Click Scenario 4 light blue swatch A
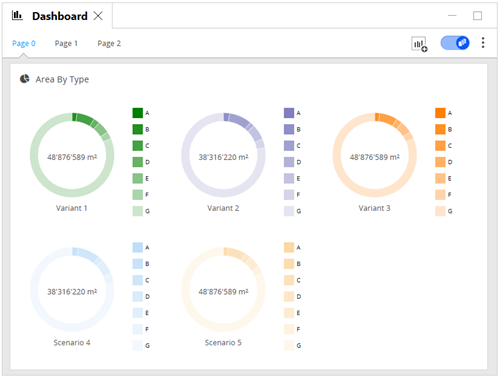Viewport: 500px width, 378px height. click(138, 247)
